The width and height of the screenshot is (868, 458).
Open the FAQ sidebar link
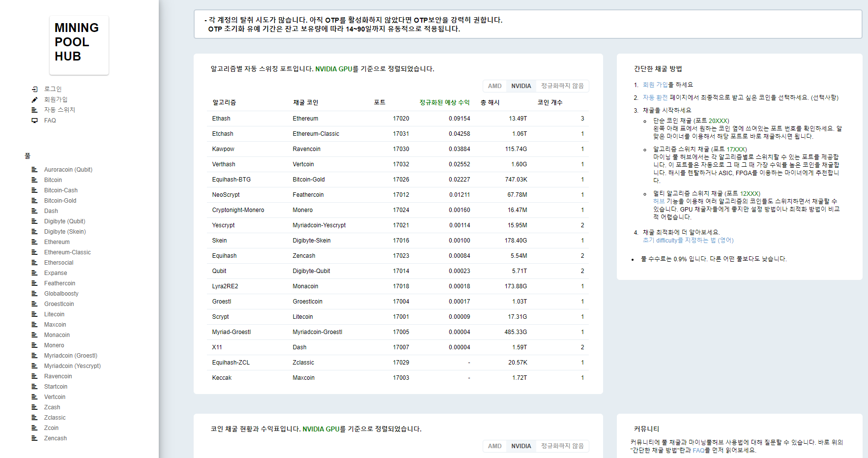tap(50, 121)
